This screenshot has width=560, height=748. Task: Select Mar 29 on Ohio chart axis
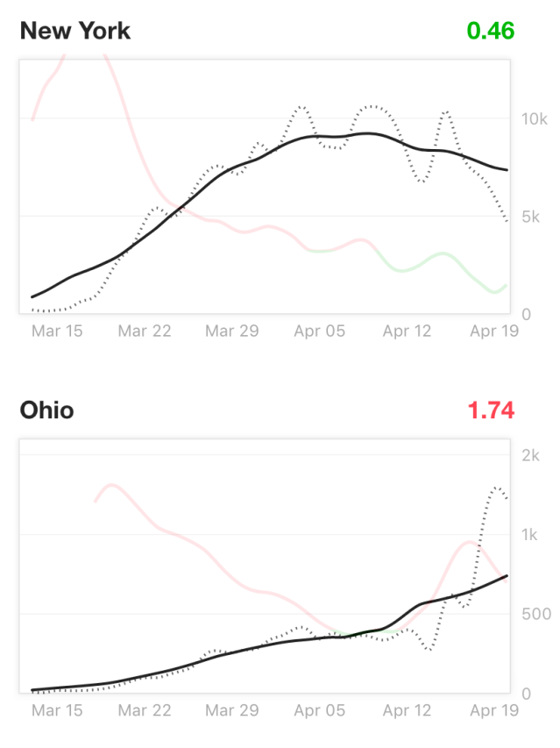pos(232,711)
